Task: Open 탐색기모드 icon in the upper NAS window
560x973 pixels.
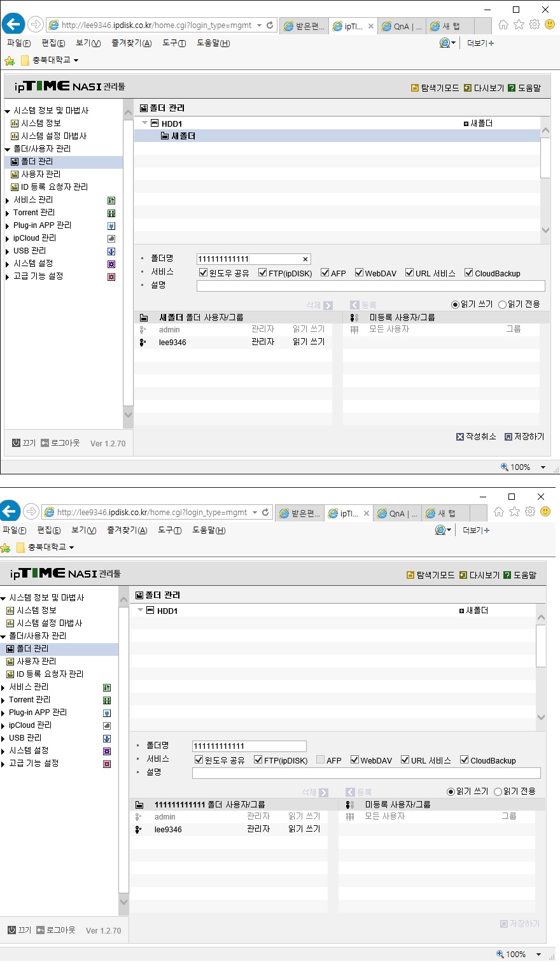Action: (x=415, y=88)
